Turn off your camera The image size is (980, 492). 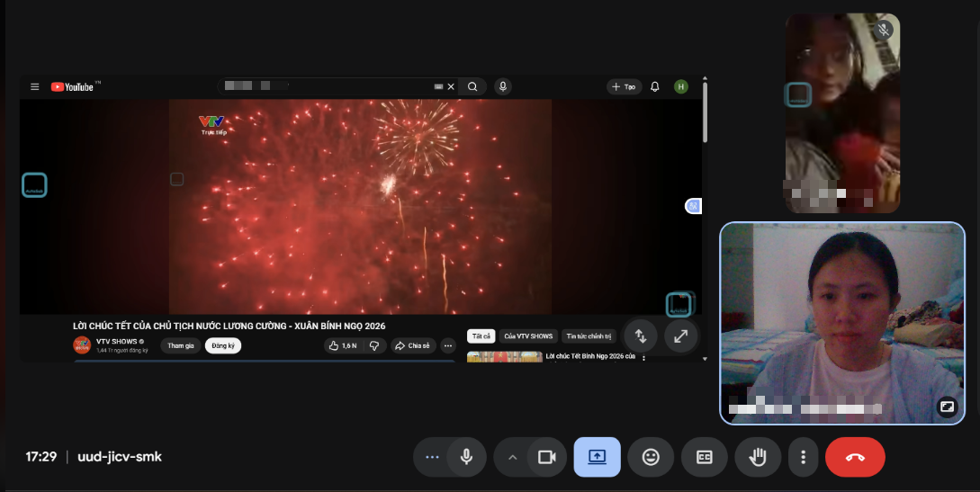[x=547, y=457]
